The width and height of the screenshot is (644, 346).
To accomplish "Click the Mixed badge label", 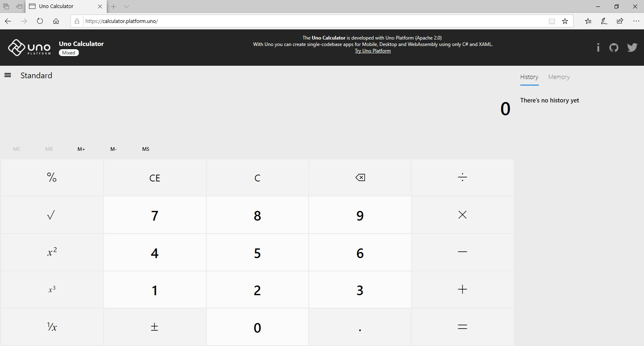I will [x=69, y=53].
